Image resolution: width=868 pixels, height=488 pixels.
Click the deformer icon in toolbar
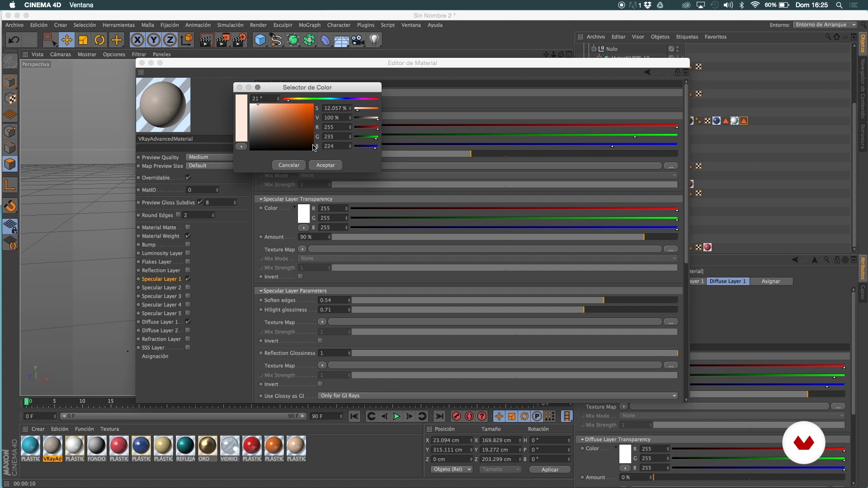click(x=325, y=40)
